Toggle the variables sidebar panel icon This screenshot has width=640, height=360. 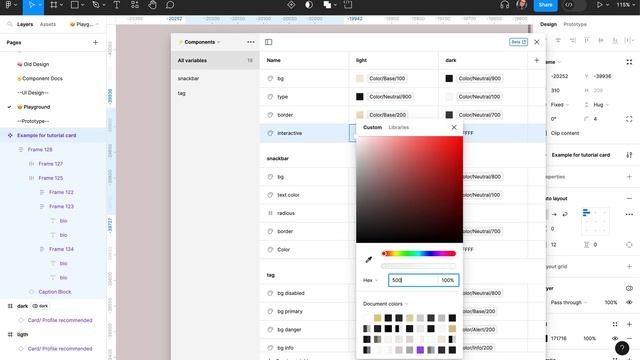[269, 42]
